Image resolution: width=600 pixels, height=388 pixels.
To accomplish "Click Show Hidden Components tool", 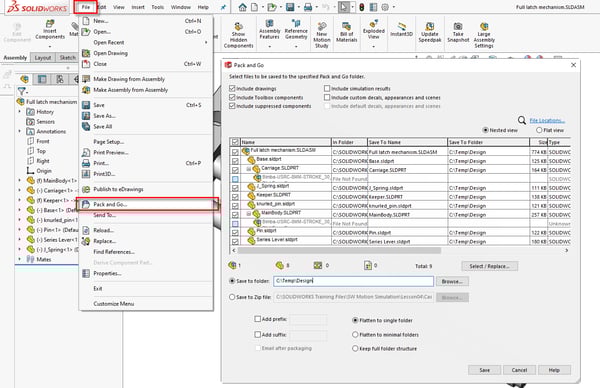I will tap(238, 34).
